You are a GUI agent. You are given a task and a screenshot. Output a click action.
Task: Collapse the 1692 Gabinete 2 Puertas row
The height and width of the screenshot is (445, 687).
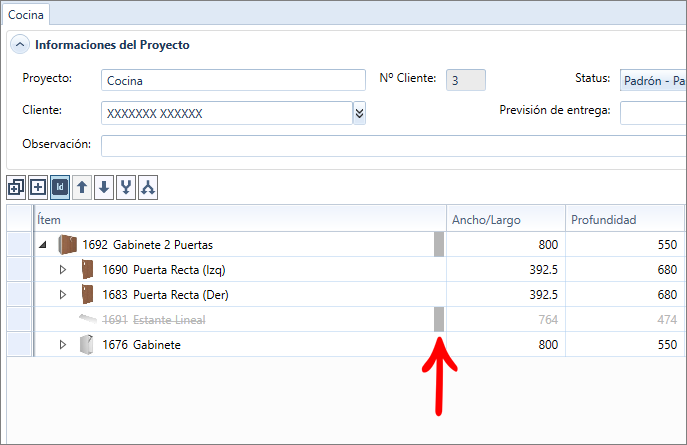[x=43, y=245]
